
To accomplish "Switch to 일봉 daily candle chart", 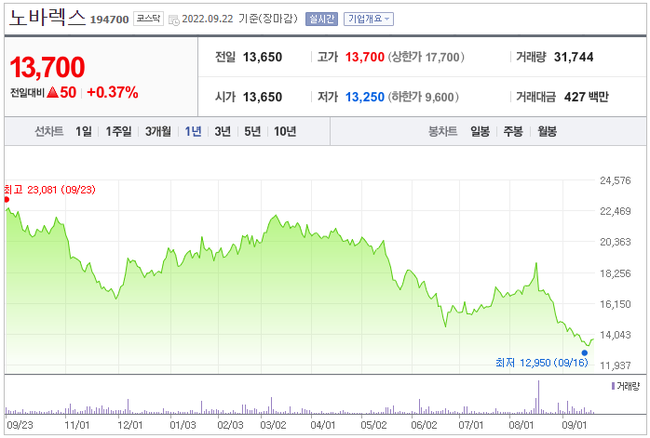I will (x=480, y=131).
